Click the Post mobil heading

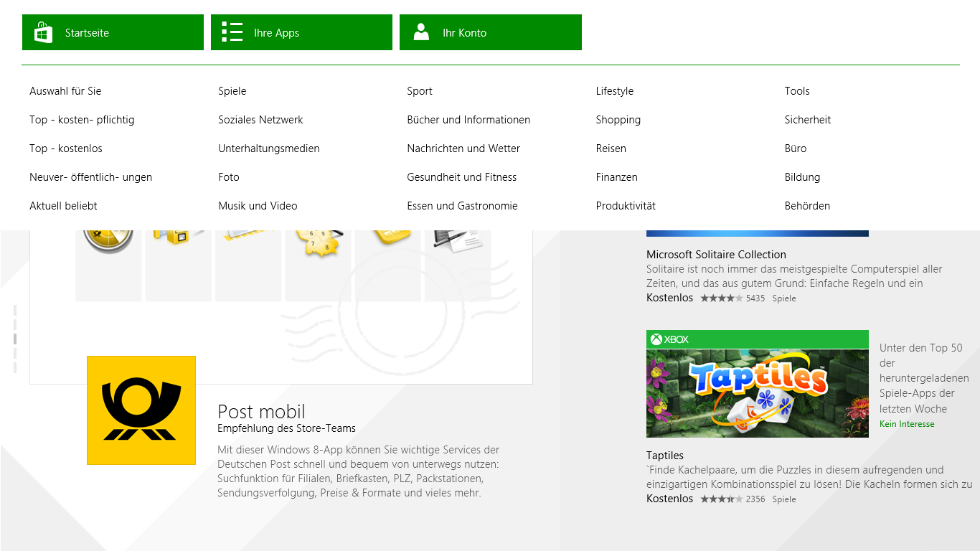[261, 412]
